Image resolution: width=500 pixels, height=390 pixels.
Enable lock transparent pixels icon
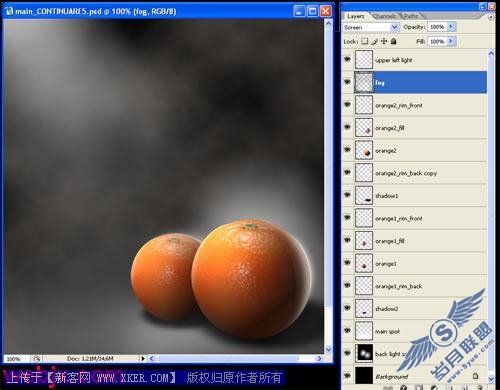[365, 41]
